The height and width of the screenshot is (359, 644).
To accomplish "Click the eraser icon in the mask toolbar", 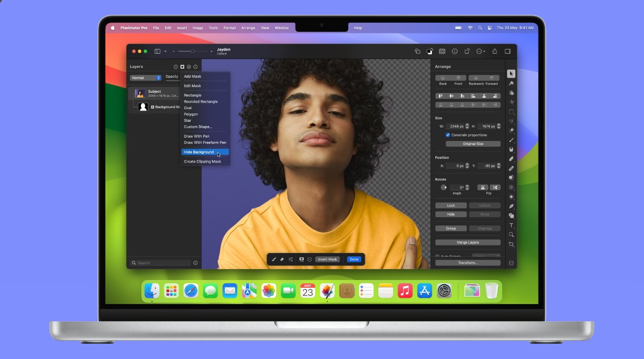I will click(x=282, y=259).
